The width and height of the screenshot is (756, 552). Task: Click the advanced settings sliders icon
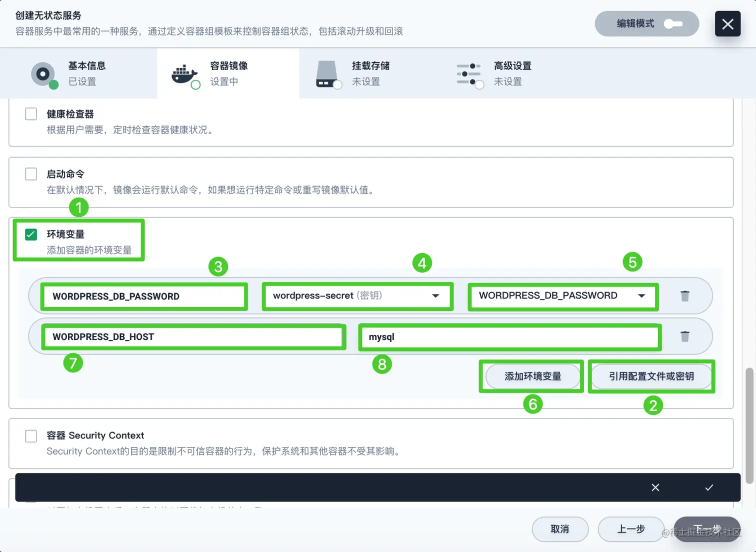(470, 75)
